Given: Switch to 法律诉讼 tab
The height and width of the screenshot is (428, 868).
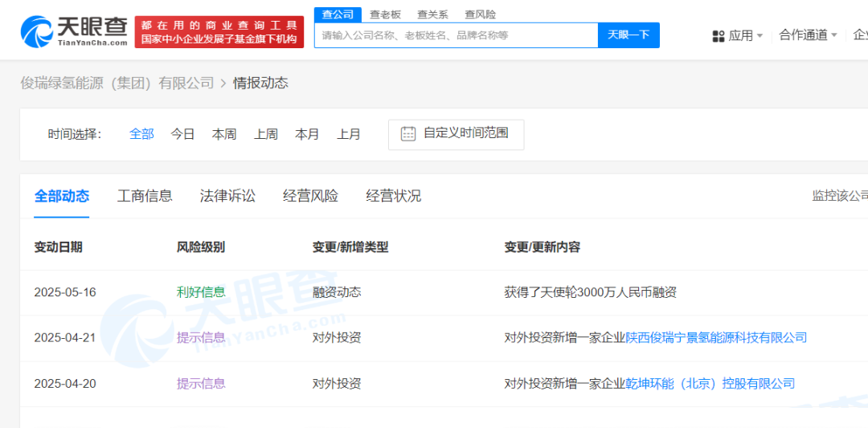Looking at the screenshot, I should pos(227,196).
